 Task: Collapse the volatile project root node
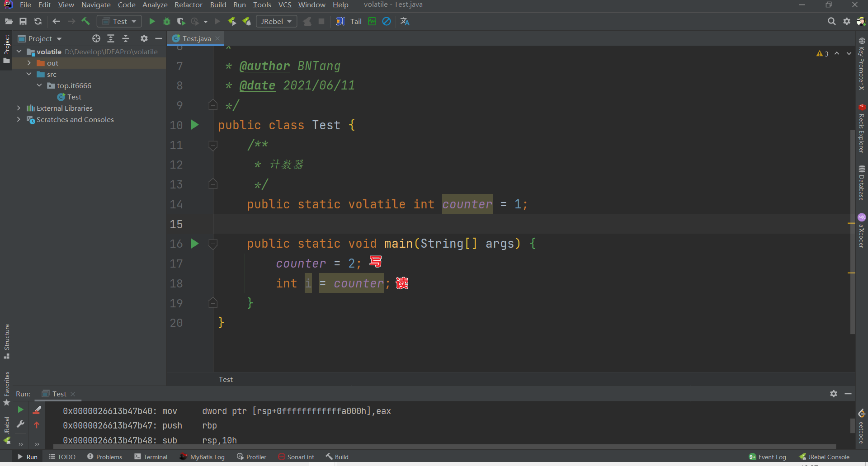[19, 52]
